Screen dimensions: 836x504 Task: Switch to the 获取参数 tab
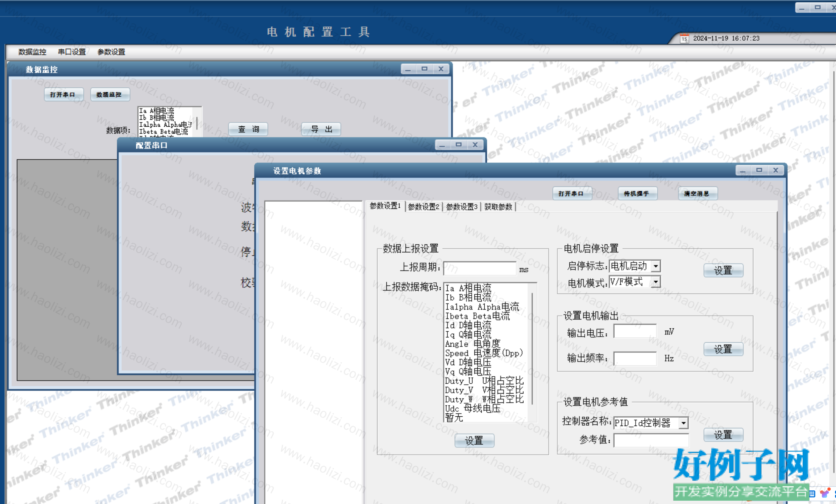(498, 207)
